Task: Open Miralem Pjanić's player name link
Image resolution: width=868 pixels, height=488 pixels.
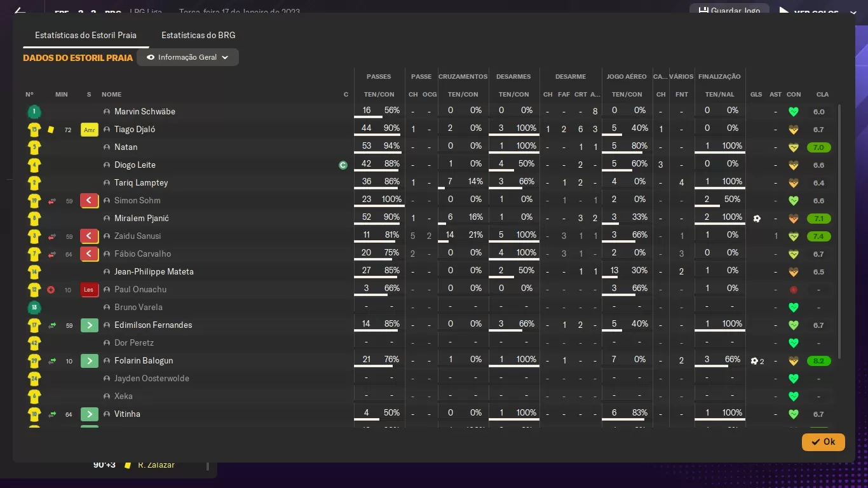Action: (142, 219)
